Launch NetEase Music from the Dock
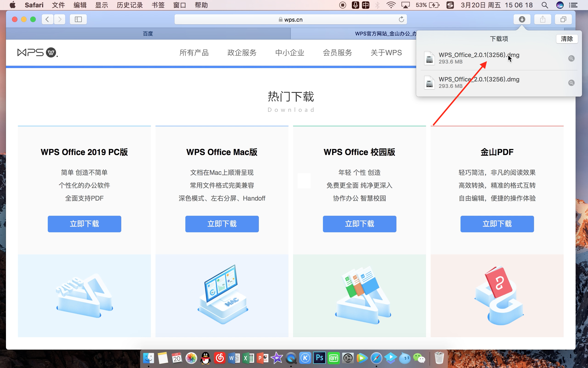The image size is (588, 368). pyautogui.click(x=220, y=358)
